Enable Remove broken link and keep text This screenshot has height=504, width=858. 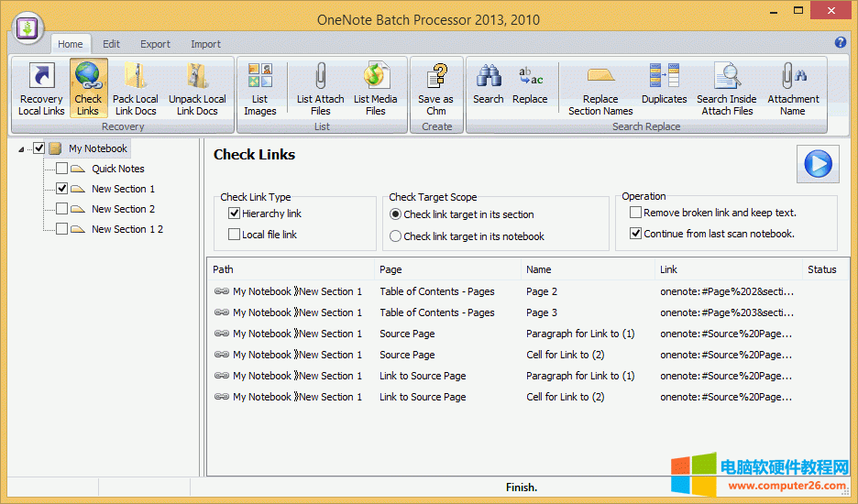point(636,213)
